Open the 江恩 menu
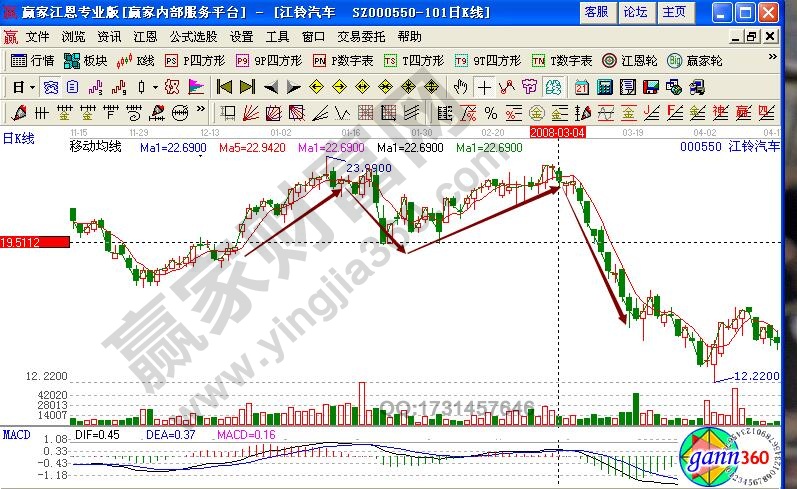 (x=145, y=36)
